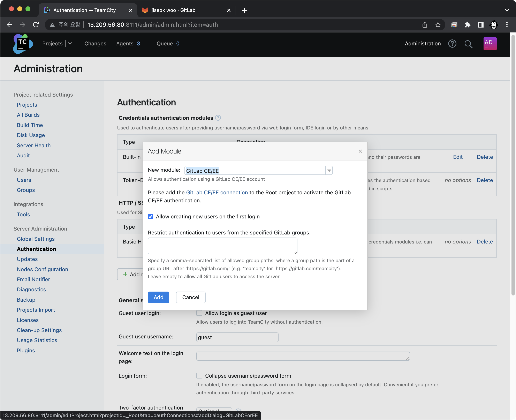Click the share icon in the address bar
The image size is (516, 420).
[x=425, y=25]
